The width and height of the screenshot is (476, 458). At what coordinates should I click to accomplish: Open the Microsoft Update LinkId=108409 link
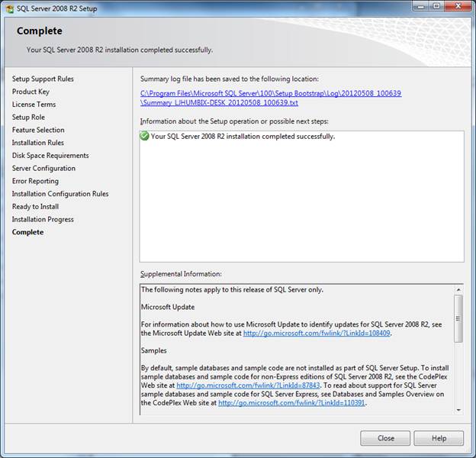(317, 333)
